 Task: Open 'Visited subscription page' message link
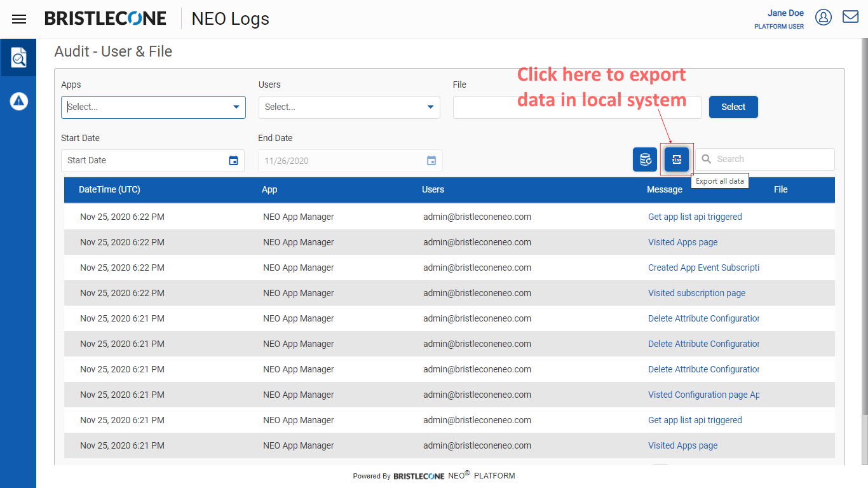pos(696,293)
